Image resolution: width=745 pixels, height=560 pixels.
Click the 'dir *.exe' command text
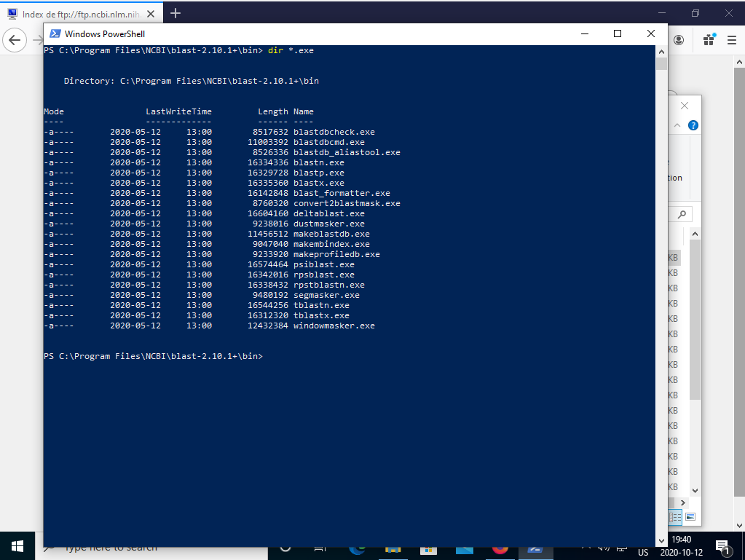point(291,50)
